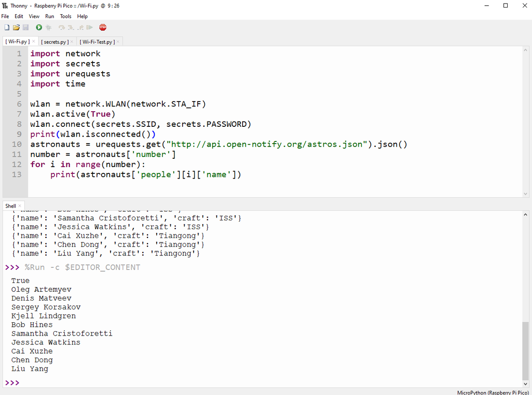Save the current script with the floppy icon
The height and width of the screenshot is (395, 532).
click(x=25, y=27)
